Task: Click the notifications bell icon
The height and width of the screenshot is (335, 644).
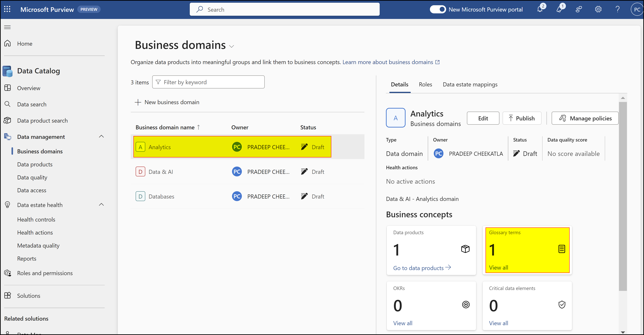Action: [540, 9]
